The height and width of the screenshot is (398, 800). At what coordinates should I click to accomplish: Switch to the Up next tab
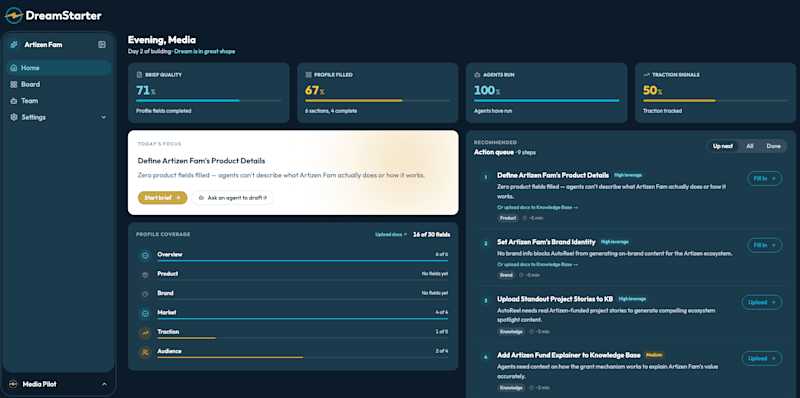[723, 146]
